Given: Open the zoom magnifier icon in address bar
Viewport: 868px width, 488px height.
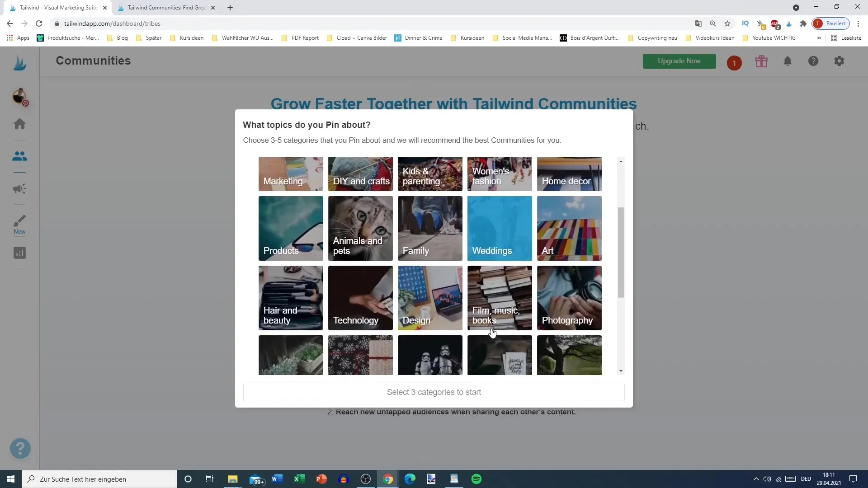Looking at the screenshot, I should pyautogui.click(x=713, y=23).
